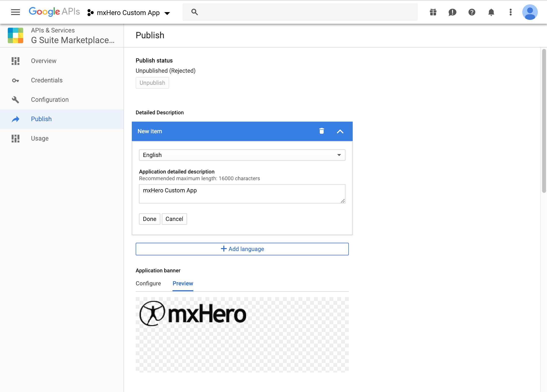Open the hamburger navigation menu
This screenshot has height=392, width=547.
point(16,12)
